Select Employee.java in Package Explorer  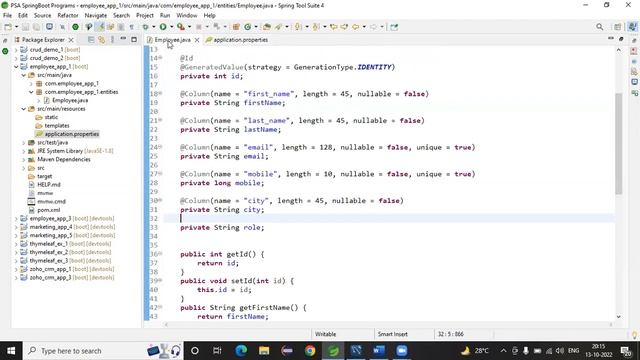pyautogui.click(x=70, y=100)
